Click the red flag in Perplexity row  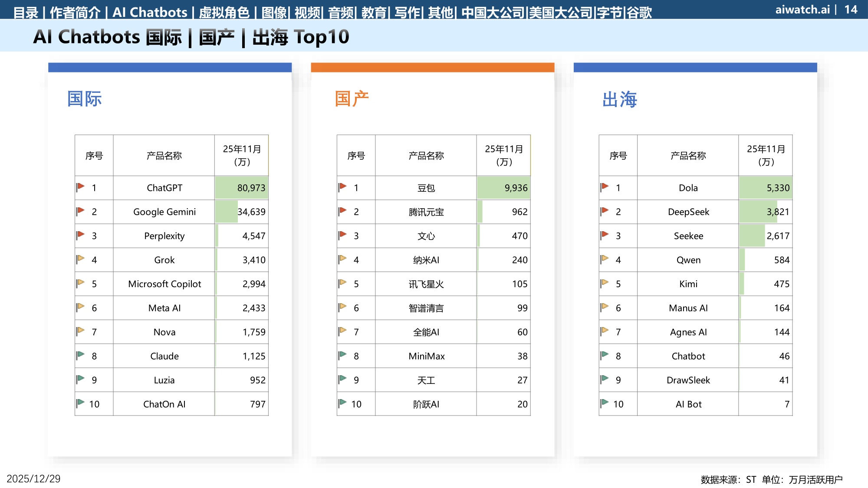[80, 235]
